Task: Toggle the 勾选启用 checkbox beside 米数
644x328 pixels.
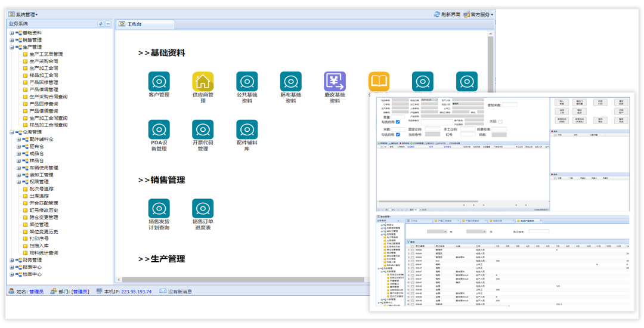Action: [x=398, y=134]
